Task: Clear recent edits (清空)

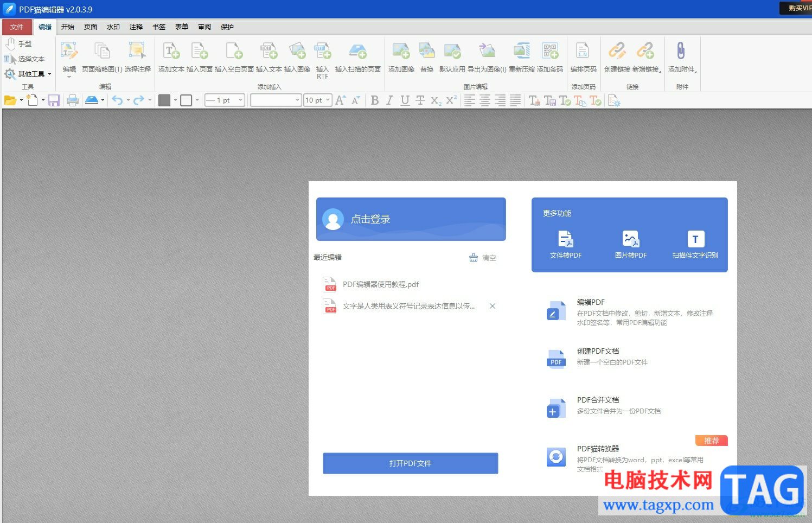Action: coord(483,258)
